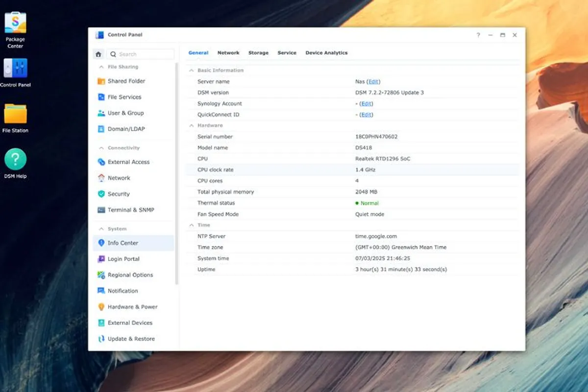Image resolution: width=588 pixels, height=392 pixels.
Task: Click the Greenwich Mean Time zone value
Action: click(401, 248)
